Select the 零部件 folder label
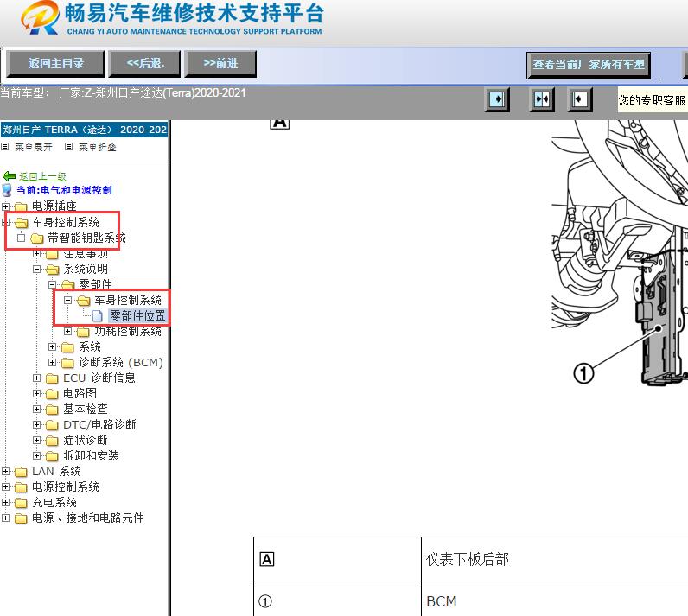The height and width of the screenshot is (616, 688). (x=95, y=284)
